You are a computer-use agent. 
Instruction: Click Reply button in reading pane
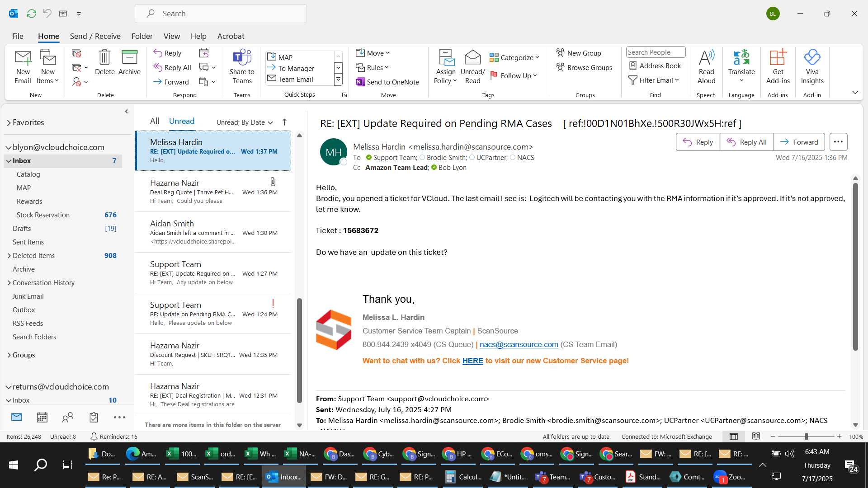pos(698,142)
